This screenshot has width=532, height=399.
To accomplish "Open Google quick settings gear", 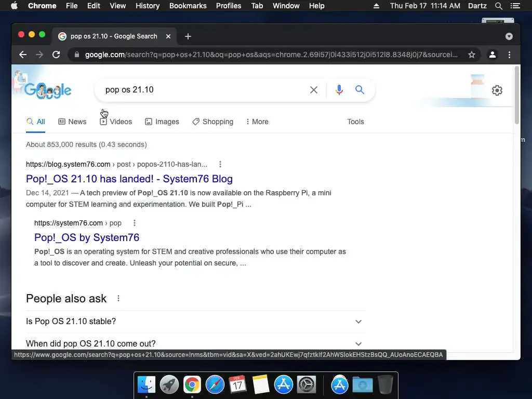I will pyautogui.click(x=497, y=90).
